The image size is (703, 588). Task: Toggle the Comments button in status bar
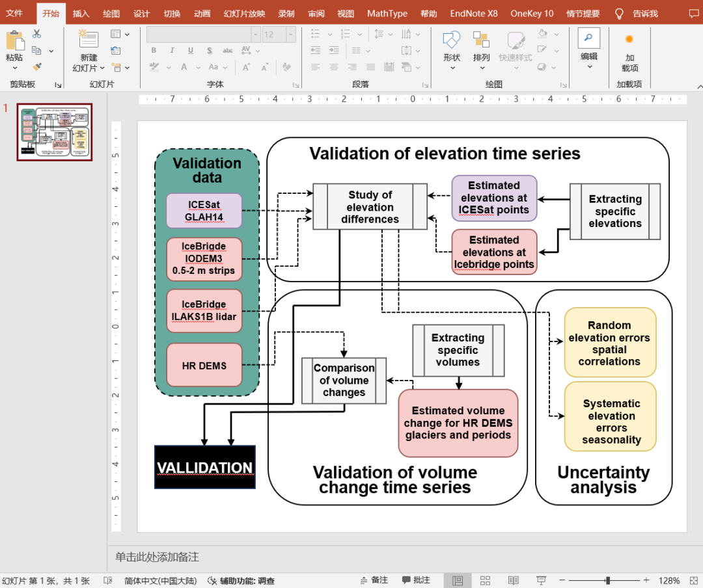click(416, 580)
